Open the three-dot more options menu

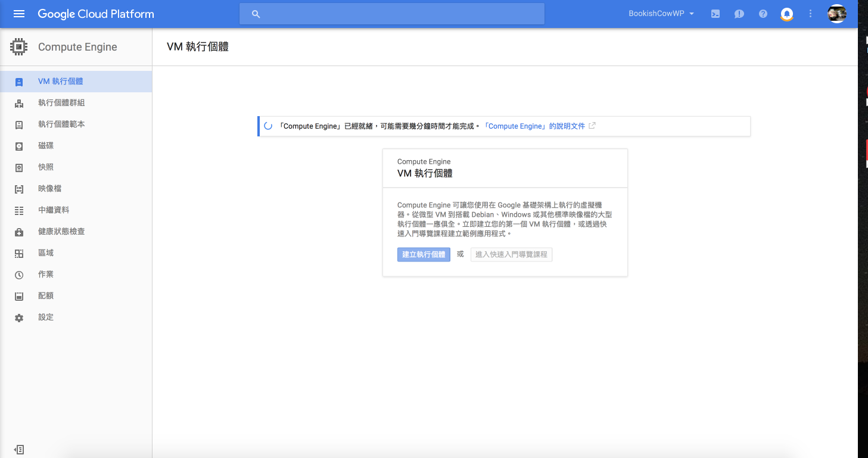coord(810,14)
